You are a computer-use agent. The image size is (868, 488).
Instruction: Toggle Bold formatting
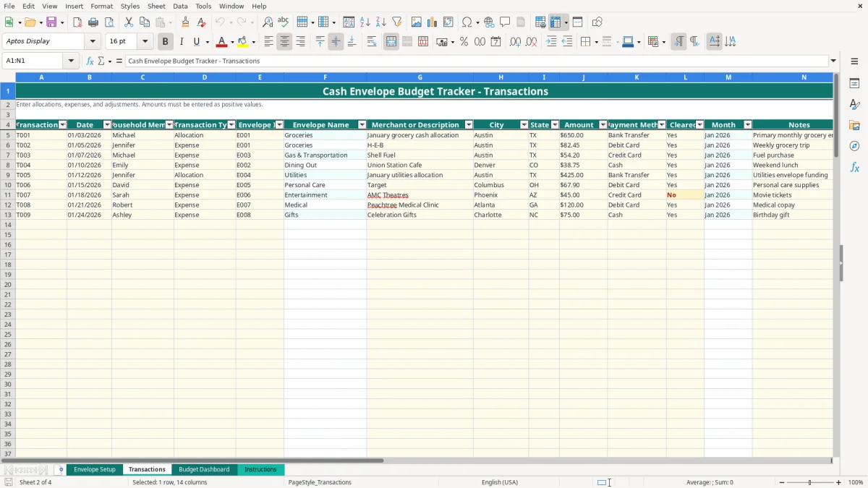[166, 42]
